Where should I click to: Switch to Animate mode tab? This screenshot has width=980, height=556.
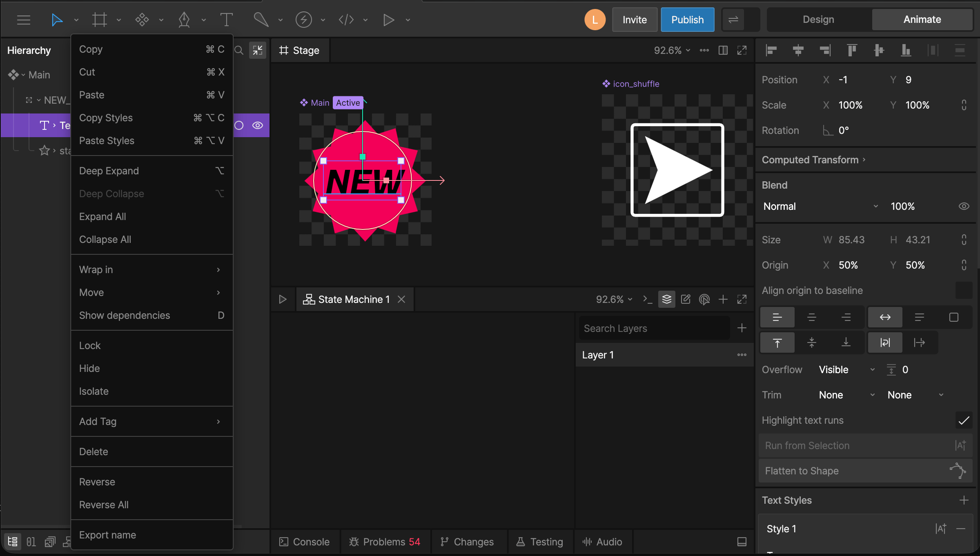(922, 20)
